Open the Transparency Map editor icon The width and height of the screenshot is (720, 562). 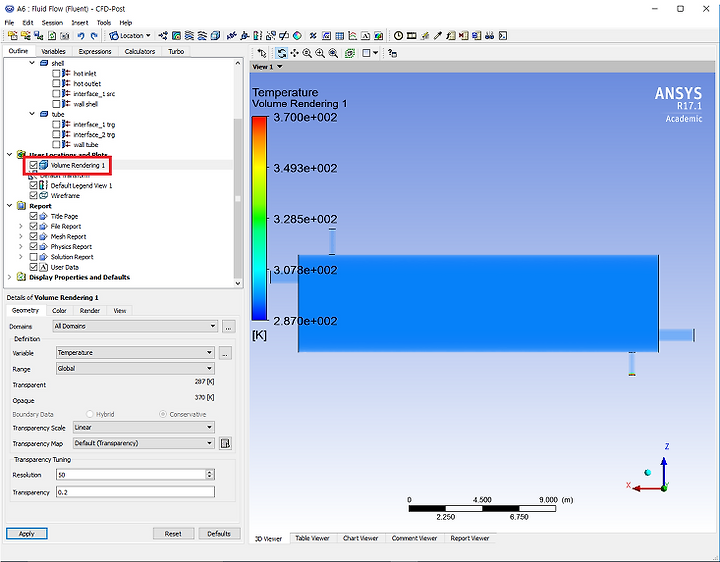coord(225,443)
